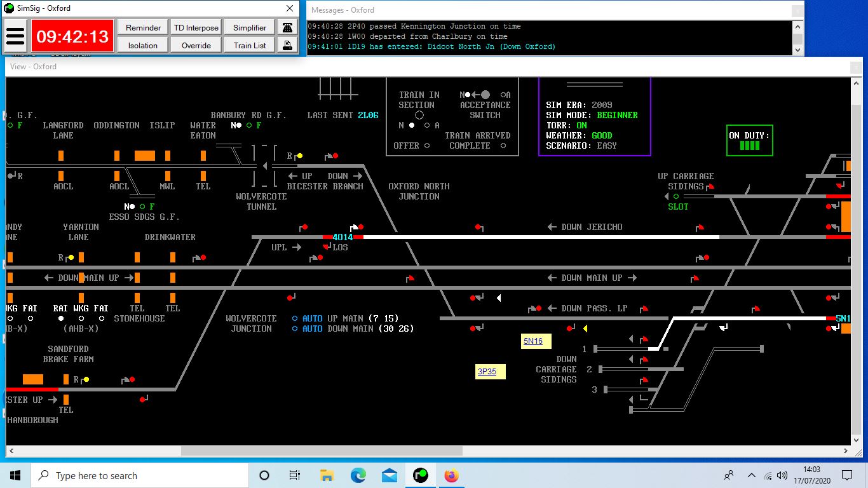The height and width of the screenshot is (488, 868).
Task: Click the yellow R signal near Wolvercote Tunnel
Action: pyautogui.click(x=300, y=156)
